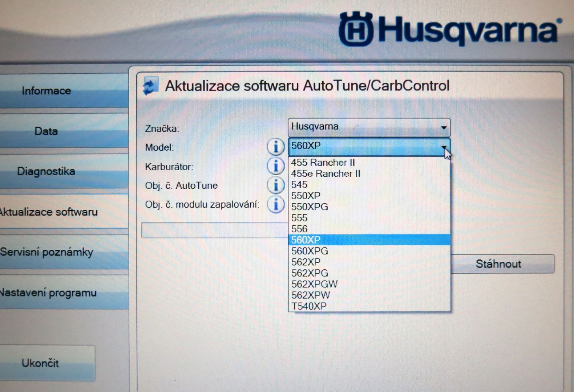
Task: Go to Servisní poznámky
Action: coord(47,252)
